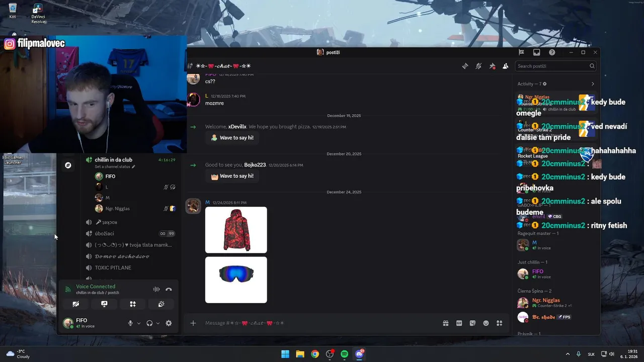
Task: Open headphone output options arrow
Action: [x=158, y=323]
